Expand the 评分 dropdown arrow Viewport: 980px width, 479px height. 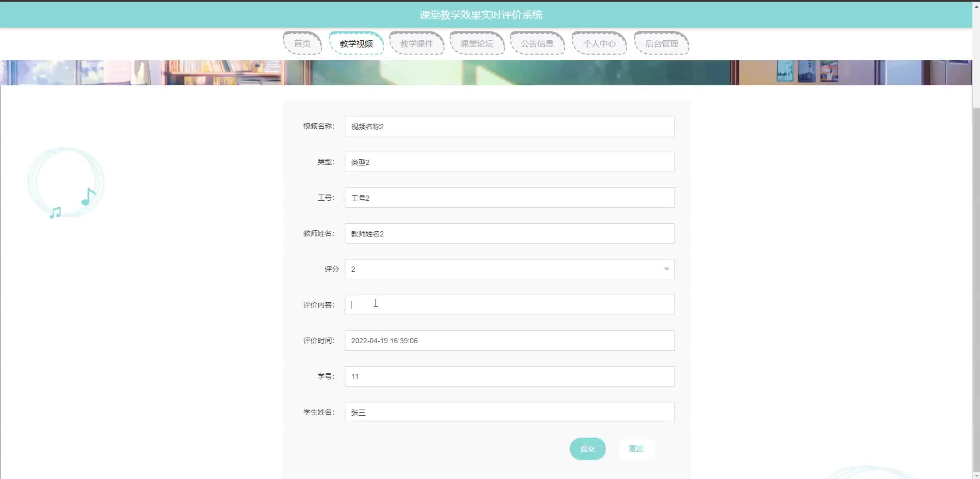(666, 269)
